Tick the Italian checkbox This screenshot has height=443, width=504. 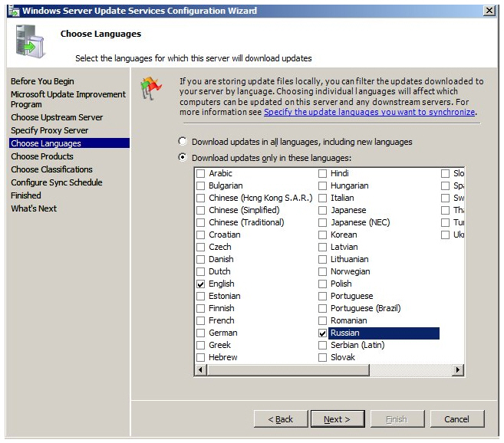[x=322, y=198]
